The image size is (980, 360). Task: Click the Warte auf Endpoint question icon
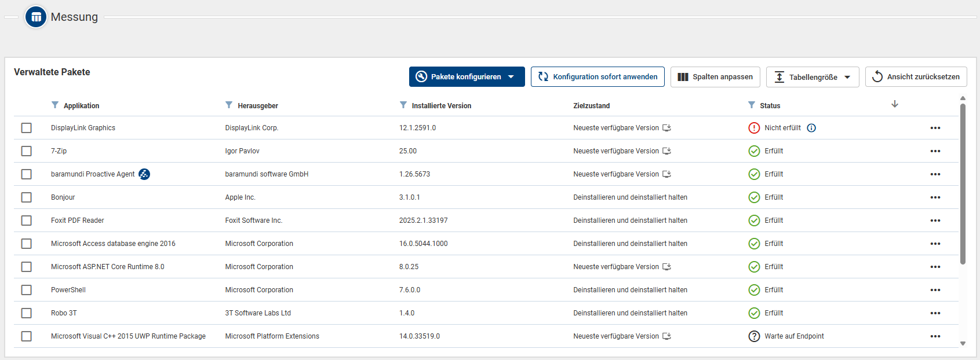pyautogui.click(x=754, y=336)
